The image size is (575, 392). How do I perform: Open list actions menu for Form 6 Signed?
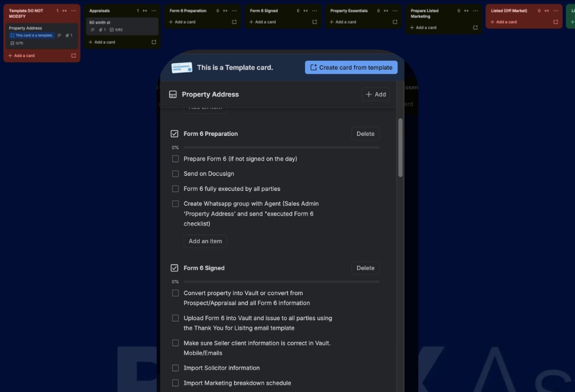(x=314, y=11)
